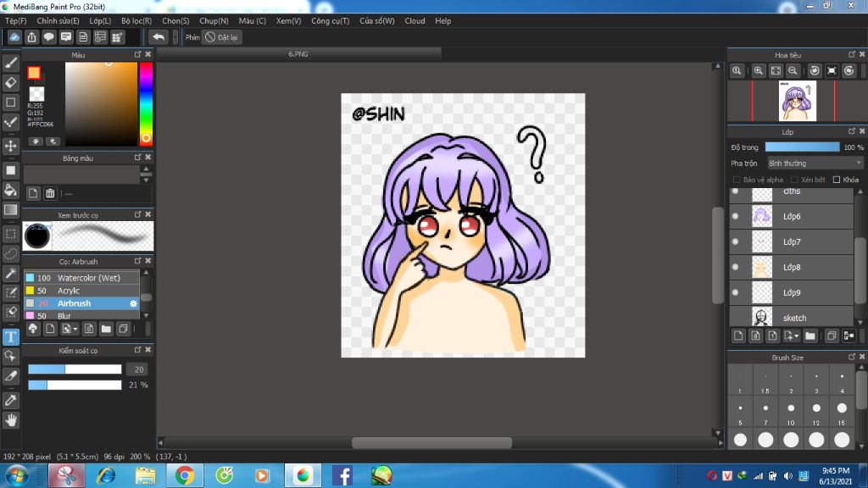The image size is (868, 488).
Task: Select the Eraser tool
Action: click(10, 82)
